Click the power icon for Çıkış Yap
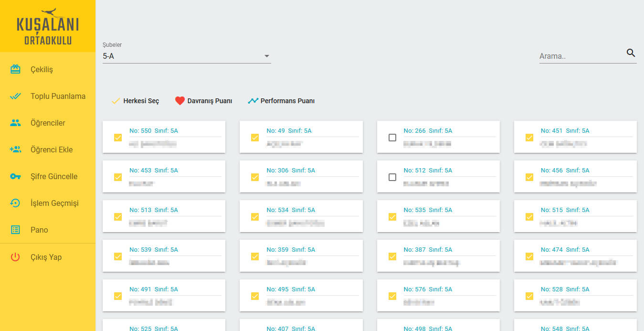The image size is (644, 331). coord(15,257)
